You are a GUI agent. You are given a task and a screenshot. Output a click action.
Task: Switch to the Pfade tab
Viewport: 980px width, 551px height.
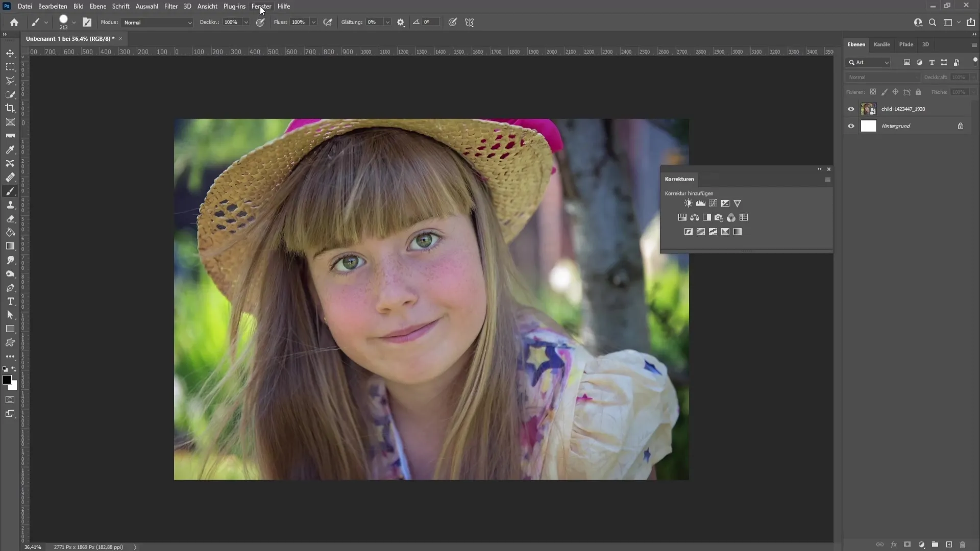coord(906,44)
